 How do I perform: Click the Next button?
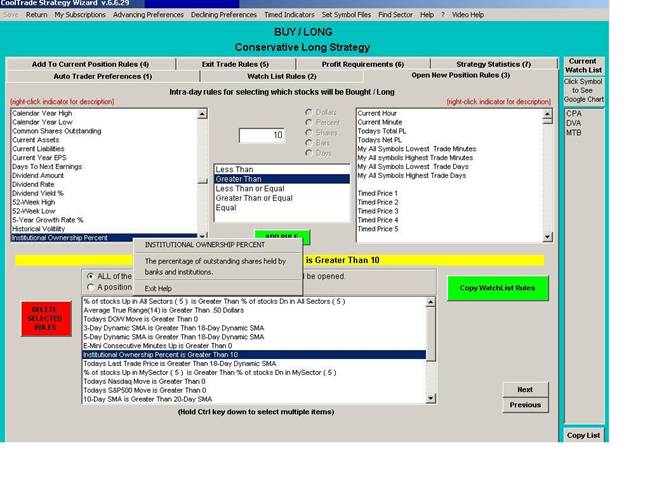coord(525,390)
